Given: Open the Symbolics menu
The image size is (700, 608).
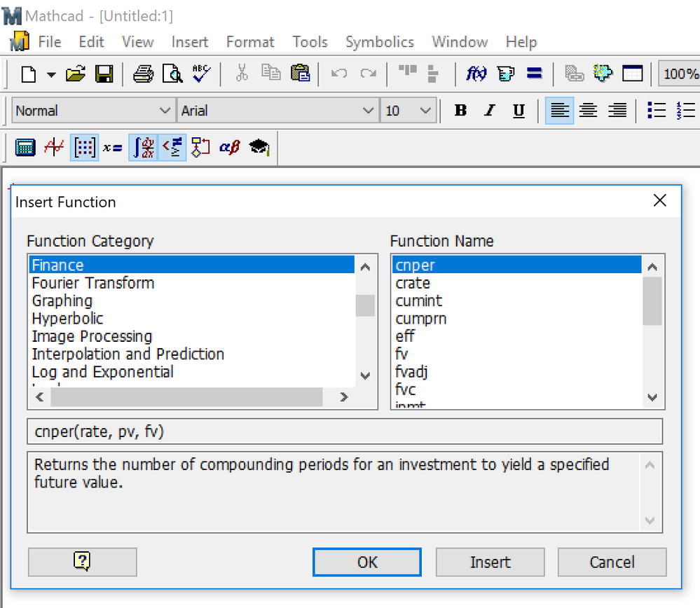Looking at the screenshot, I should [380, 42].
